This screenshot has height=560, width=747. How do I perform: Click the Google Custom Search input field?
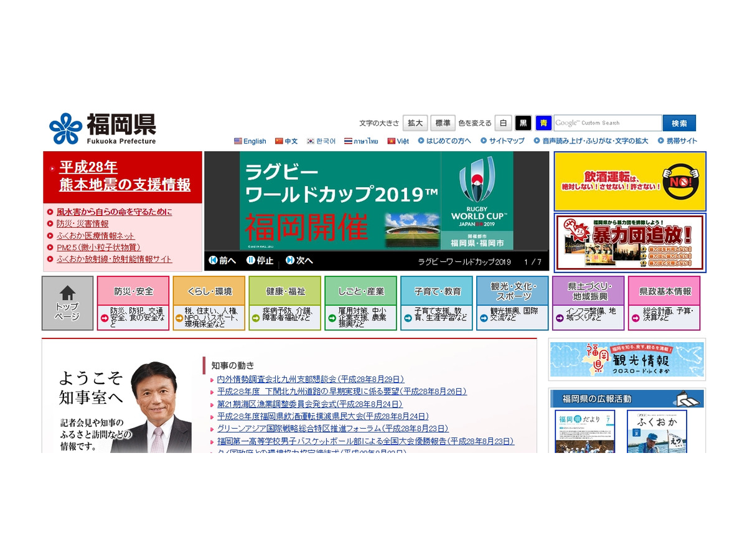click(608, 123)
